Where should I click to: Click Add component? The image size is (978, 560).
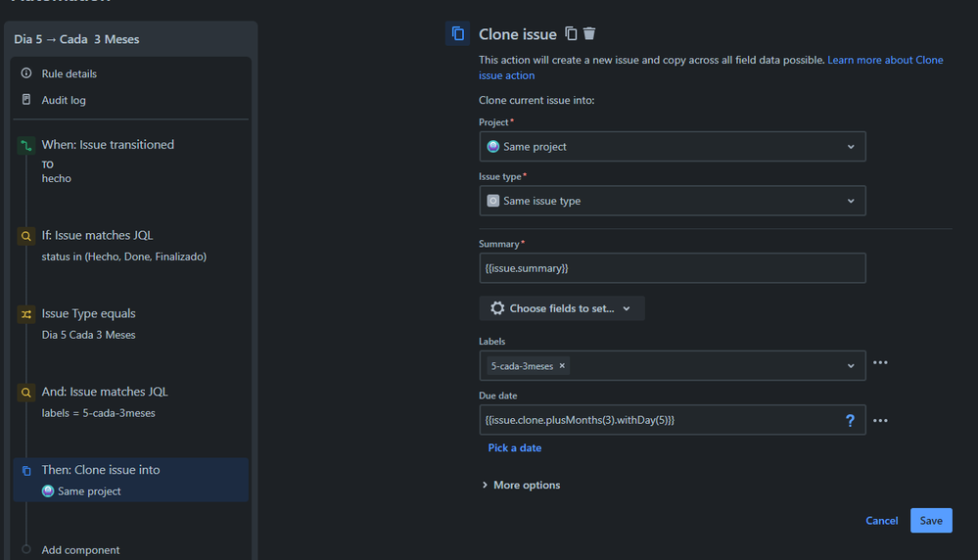point(80,550)
